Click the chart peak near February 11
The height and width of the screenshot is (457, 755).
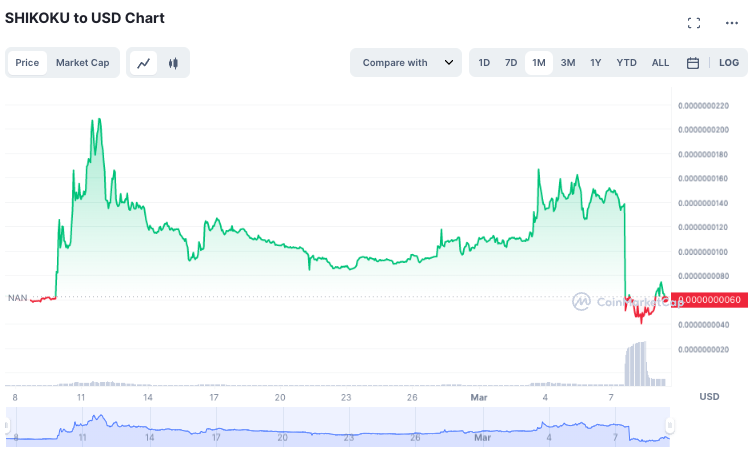pos(99,120)
